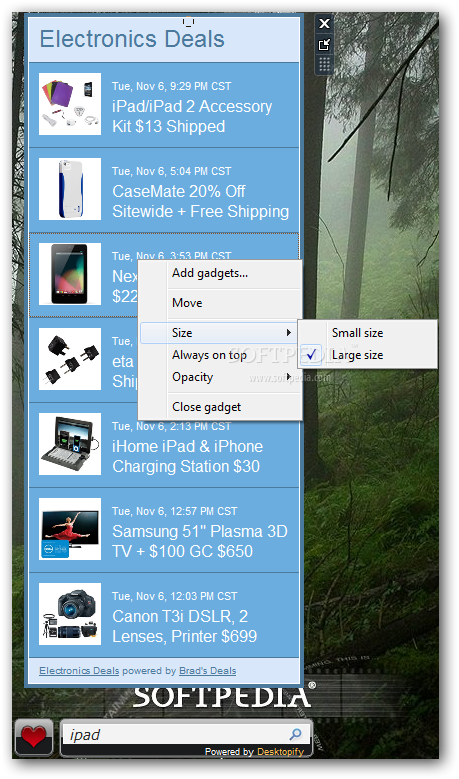Click the Brad's Deals link
Image resolution: width=459 pixels, height=779 pixels.
208,671
